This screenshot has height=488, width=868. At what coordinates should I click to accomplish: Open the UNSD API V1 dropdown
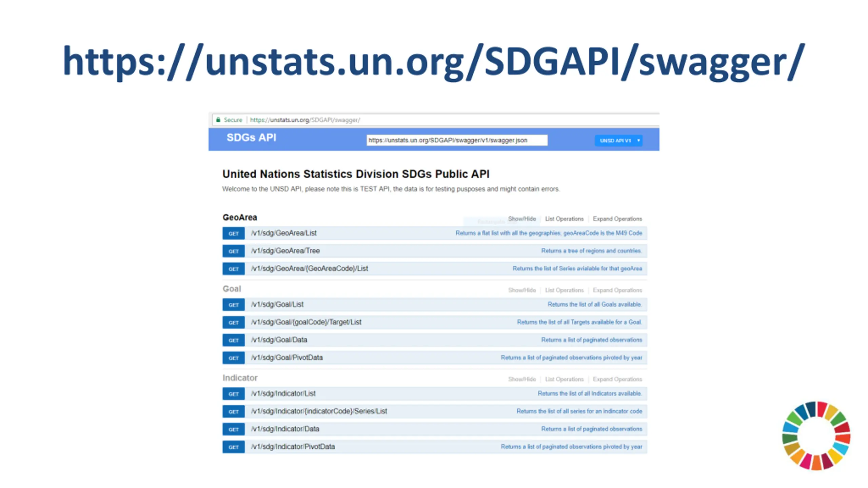618,140
